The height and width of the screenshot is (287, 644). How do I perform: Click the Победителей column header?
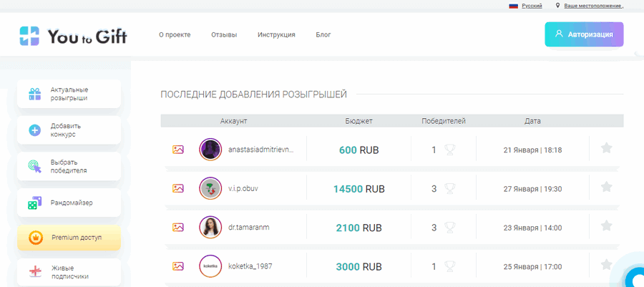pyautogui.click(x=444, y=121)
